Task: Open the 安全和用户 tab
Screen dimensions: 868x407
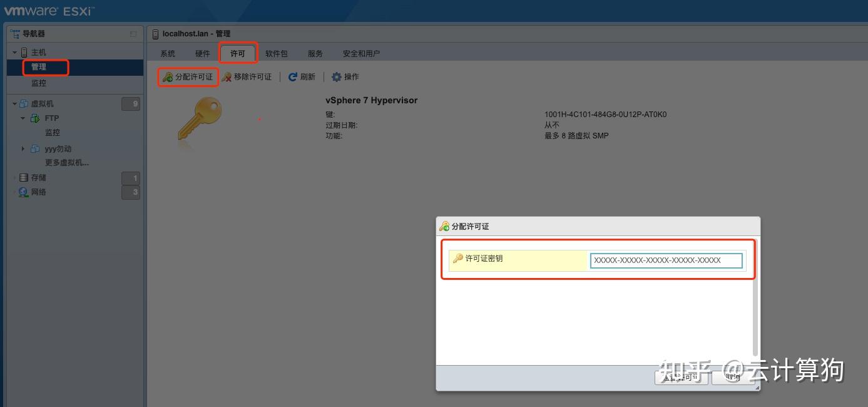Action: pos(361,53)
